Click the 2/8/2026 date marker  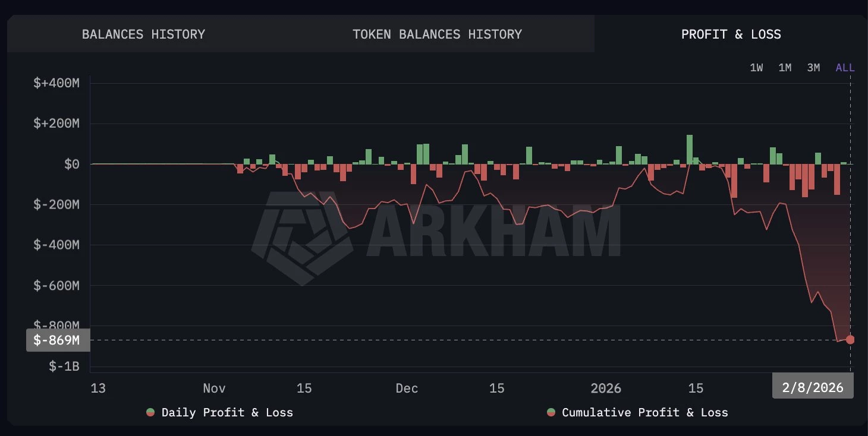[812, 386]
